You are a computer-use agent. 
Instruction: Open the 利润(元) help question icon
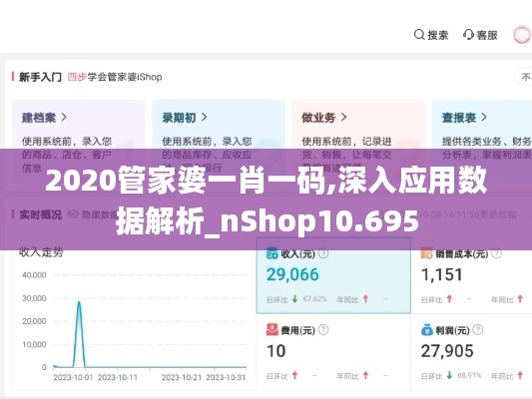478,329
